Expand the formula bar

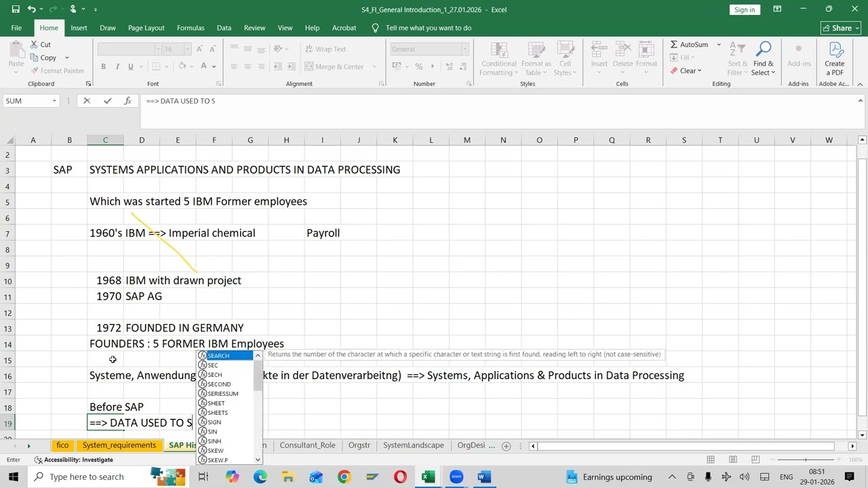tap(860, 101)
